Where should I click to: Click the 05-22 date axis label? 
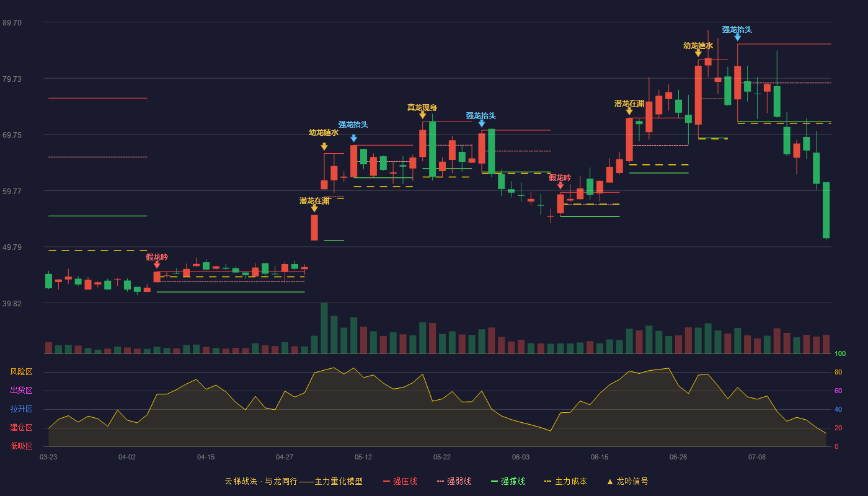[x=442, y=457]
